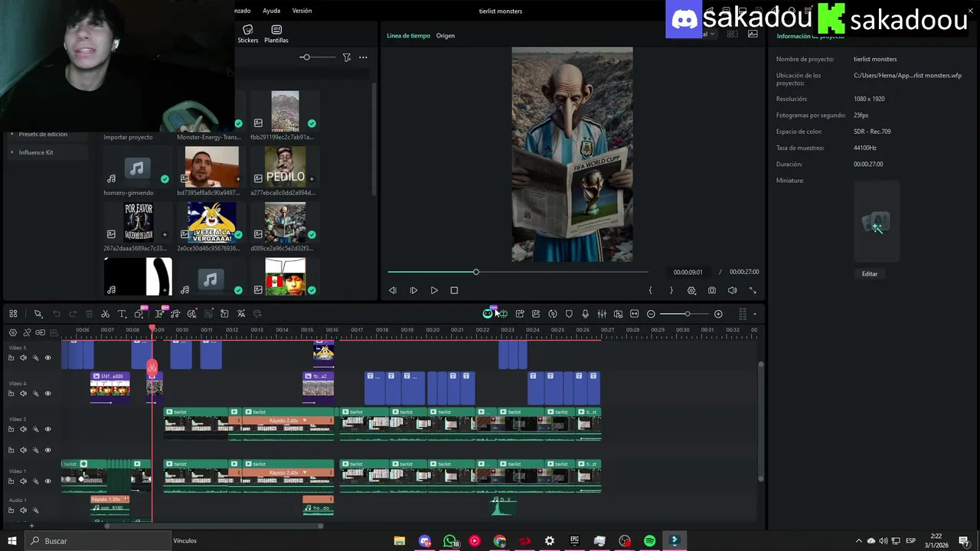Click the zoom out minus icon on timeline
Screen dimensions: 980x551
coord(651,314)
